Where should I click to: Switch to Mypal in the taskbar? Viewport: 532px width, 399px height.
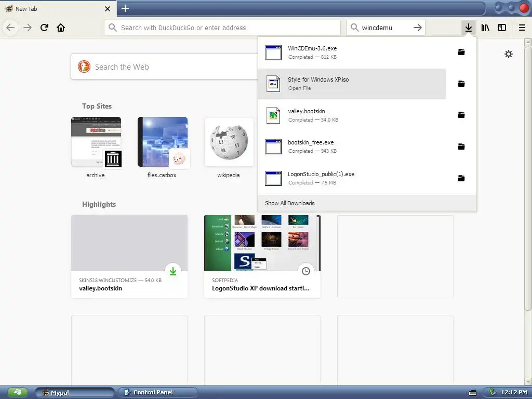[75, 393]
